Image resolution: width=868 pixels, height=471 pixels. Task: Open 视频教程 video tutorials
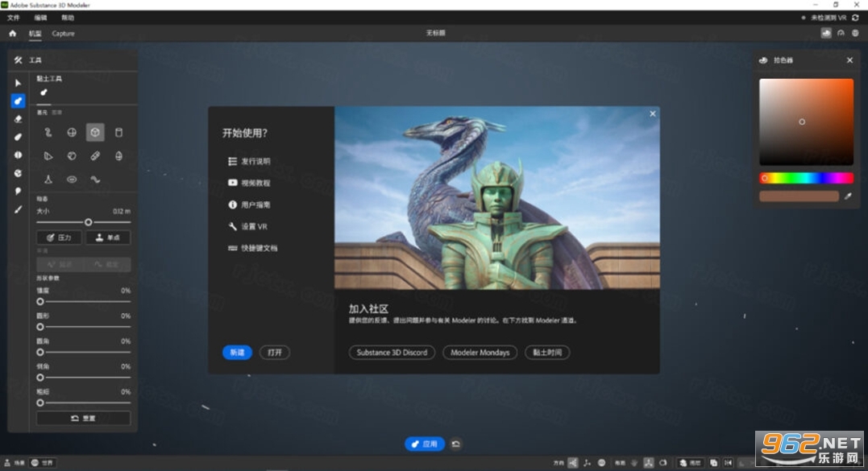click(x=249, y=183)
